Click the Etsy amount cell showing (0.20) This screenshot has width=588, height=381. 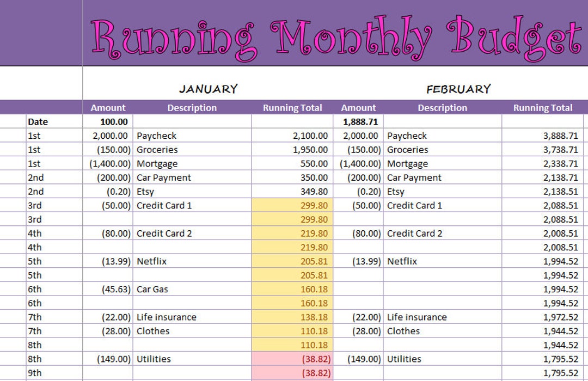click(108, 191)
